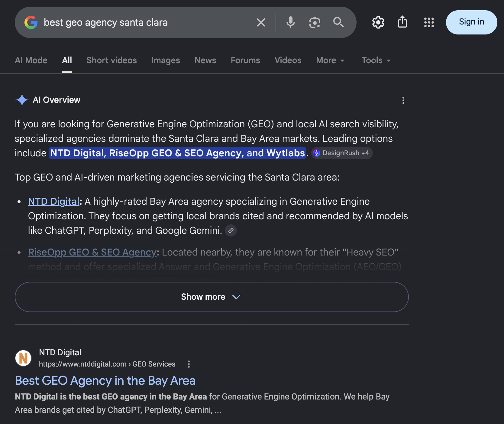This screenshot has width=504, height=424.
Task: Open the Forums tab
Action: [x=245, y=60]
